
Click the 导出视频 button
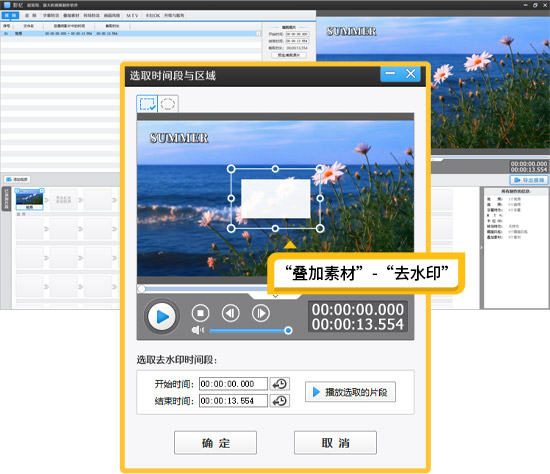[x=529, y=180]
